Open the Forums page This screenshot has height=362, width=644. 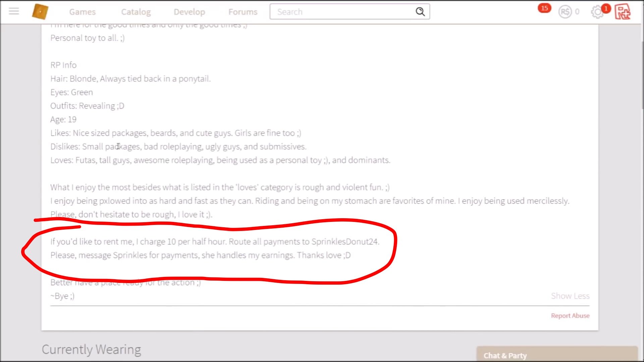(243, 12)
